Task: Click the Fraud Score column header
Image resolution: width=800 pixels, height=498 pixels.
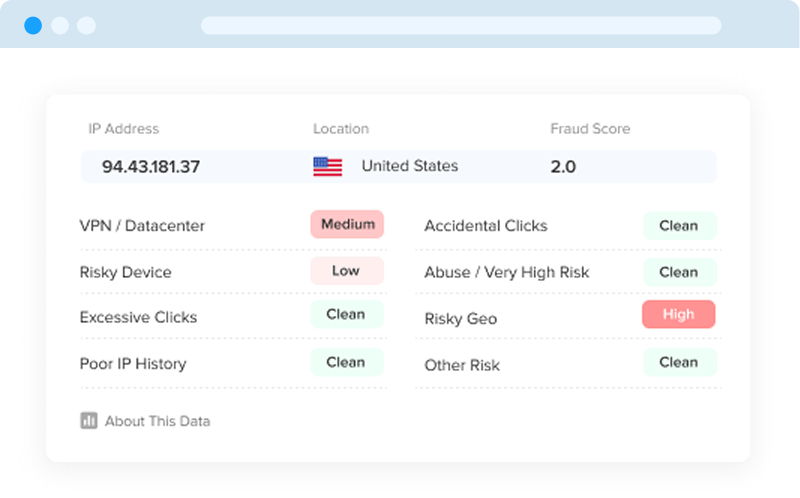Action: pyautogui.click(x=590, y=129)
